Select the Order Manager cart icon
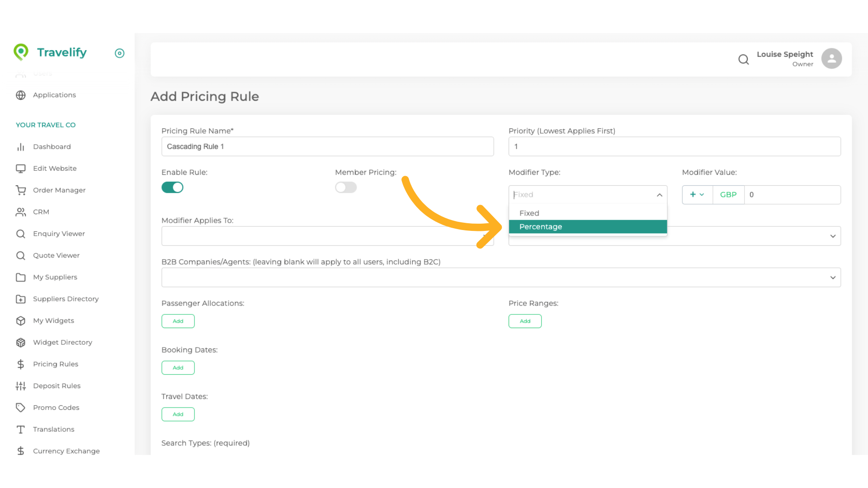868x488 pixels. [x=21, y=190]
